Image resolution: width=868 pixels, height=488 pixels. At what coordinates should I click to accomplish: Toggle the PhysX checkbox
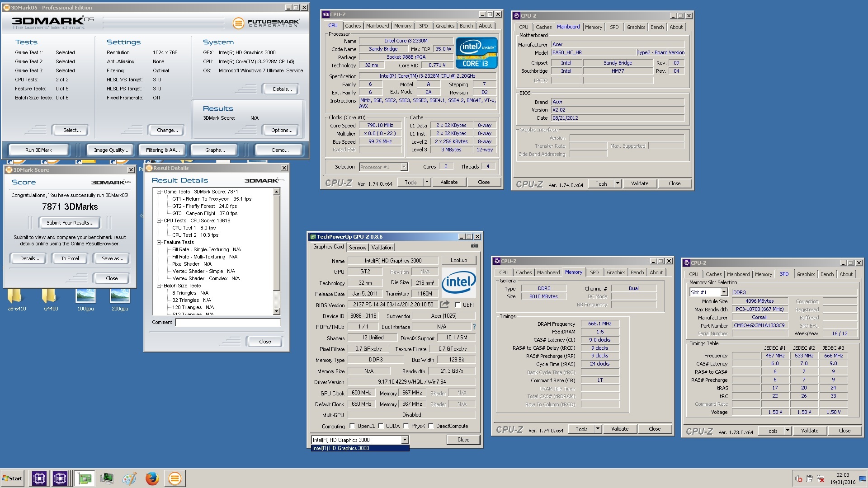coord(406,426)
